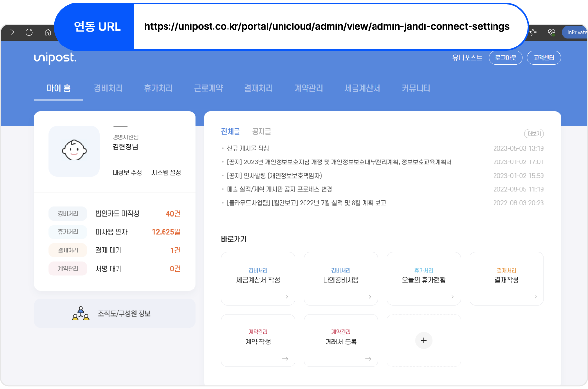588x389 pixels.
Task: Open the 경비처리 menu tab
Action: pyautogui.click(x=108, y=89)
